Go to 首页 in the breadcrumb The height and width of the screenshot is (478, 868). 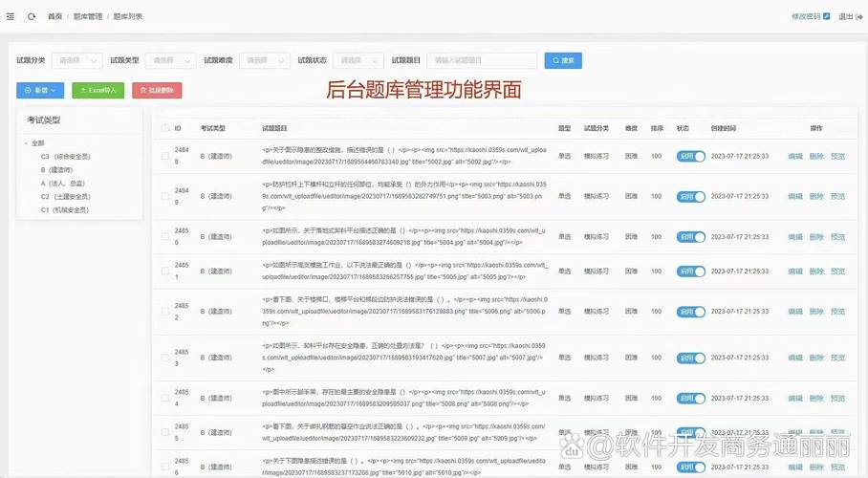coord(54,16)
